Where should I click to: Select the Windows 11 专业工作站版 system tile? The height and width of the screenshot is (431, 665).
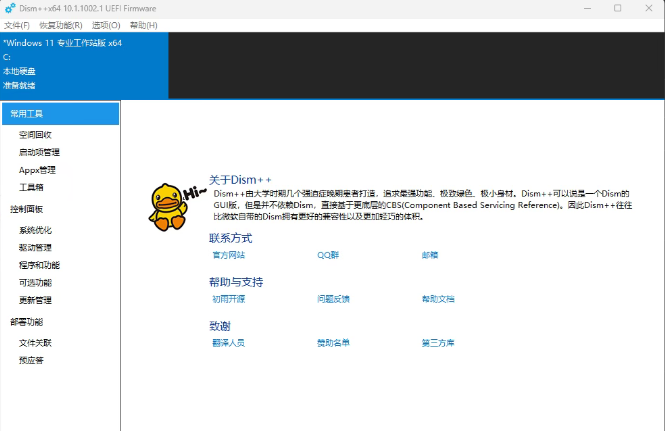[84, 65]
